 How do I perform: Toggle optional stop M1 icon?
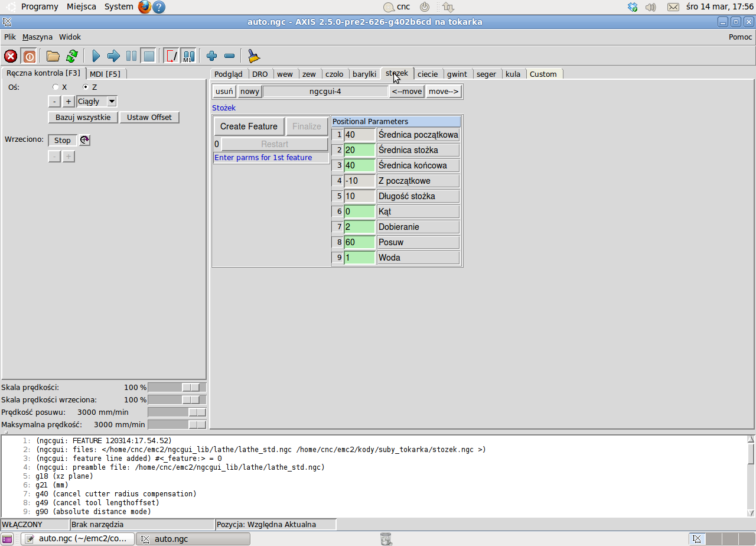(188, 56)
